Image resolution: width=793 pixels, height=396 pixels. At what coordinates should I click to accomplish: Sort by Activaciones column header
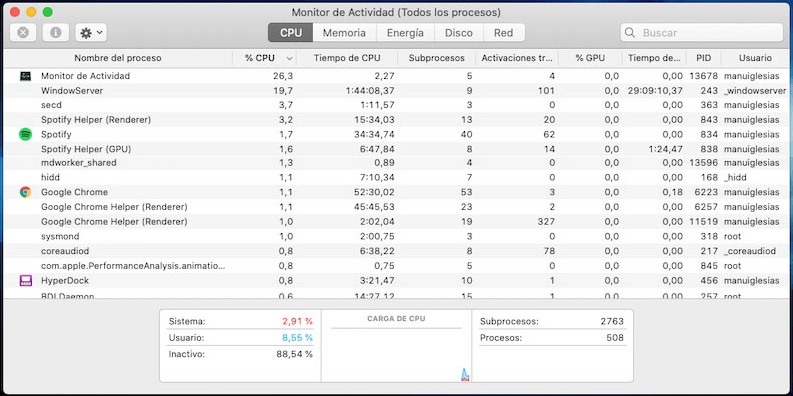(517, 58)
